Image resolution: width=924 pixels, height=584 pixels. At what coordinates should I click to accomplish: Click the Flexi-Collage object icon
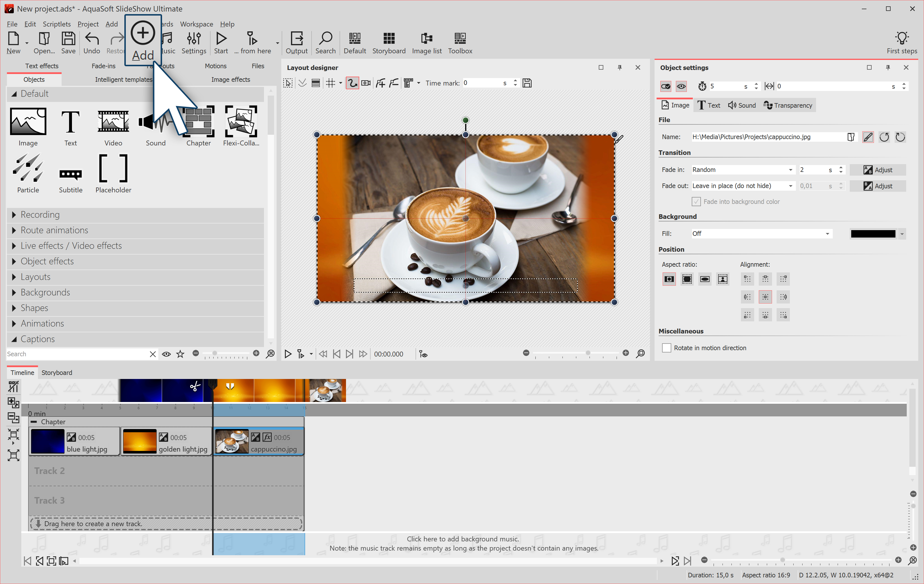click(241, 121)
